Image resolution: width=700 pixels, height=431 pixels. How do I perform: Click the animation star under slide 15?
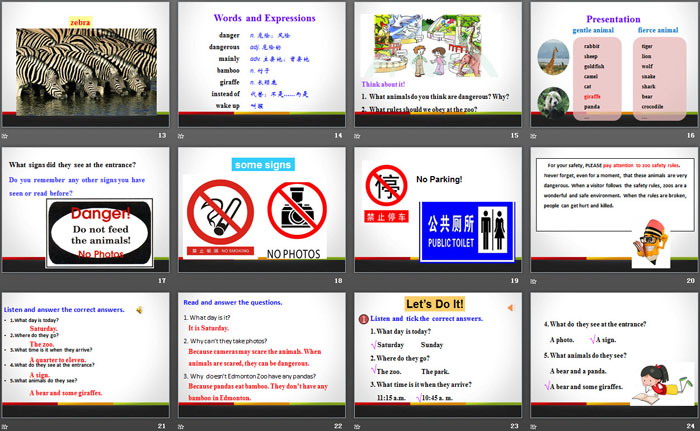point(357,136)
